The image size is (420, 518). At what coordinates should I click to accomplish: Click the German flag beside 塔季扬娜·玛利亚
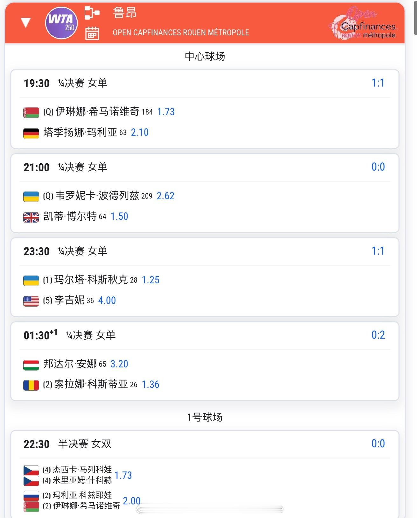click(31, 133)
